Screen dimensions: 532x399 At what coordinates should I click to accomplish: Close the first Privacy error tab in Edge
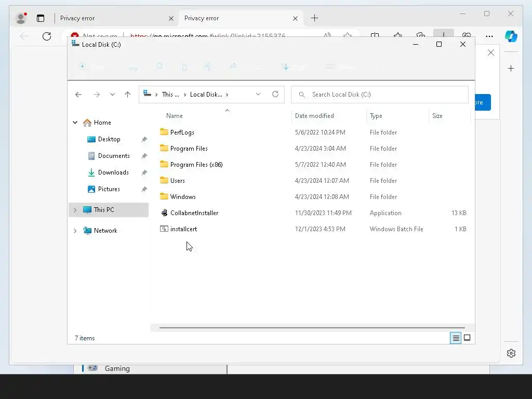tap(171, 18)
